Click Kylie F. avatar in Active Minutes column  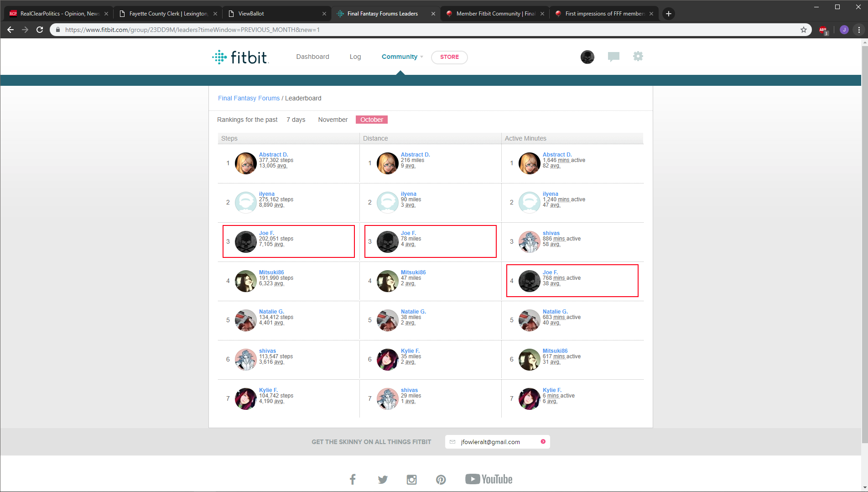coord(529,399)
